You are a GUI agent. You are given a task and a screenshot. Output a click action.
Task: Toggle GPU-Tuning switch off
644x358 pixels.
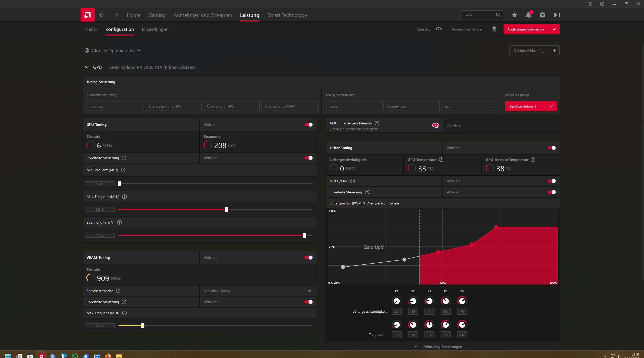308,125
